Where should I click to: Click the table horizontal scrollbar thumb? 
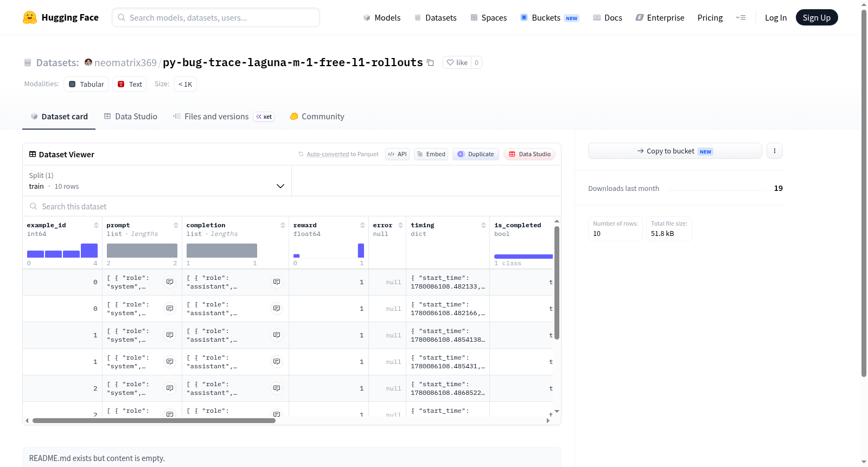click(154, 420)
